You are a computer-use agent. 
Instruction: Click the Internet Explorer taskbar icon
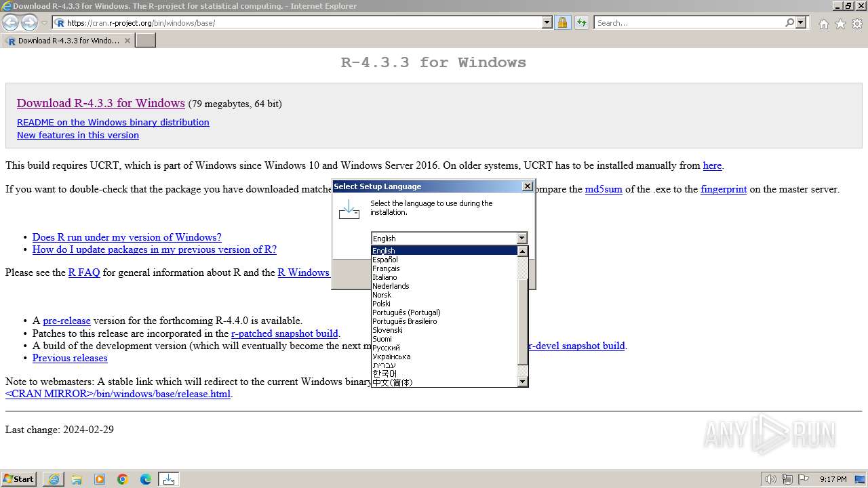54,479
